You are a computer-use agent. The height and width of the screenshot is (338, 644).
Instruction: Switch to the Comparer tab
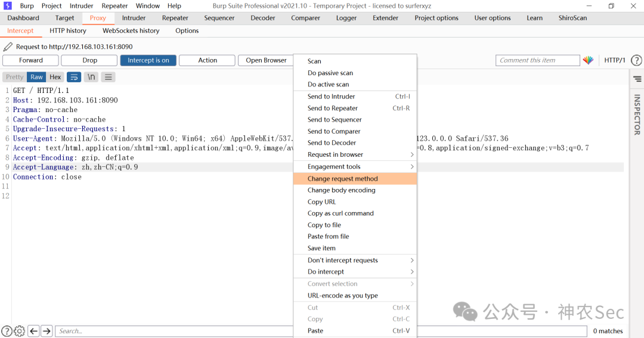[305, 18]
